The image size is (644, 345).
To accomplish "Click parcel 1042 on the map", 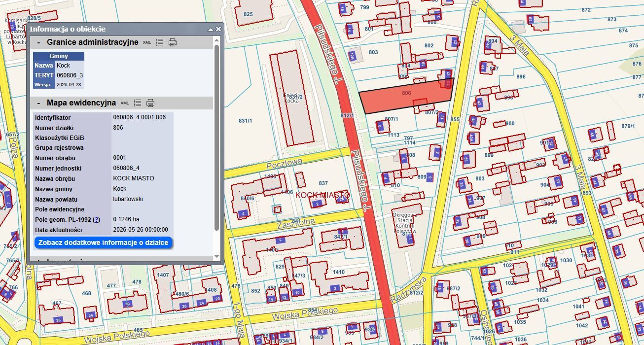I will click(582, 325).
